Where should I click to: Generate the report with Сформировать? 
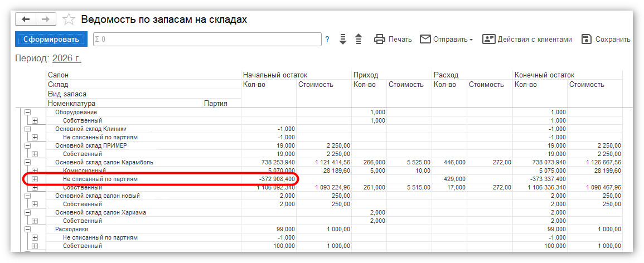pyautogui.click(x=51, y=40)
